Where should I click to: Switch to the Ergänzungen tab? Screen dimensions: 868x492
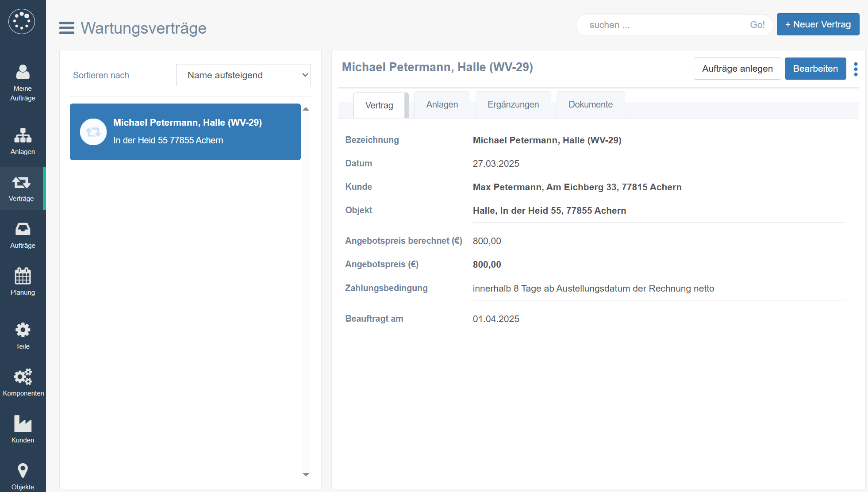[513, 105]
